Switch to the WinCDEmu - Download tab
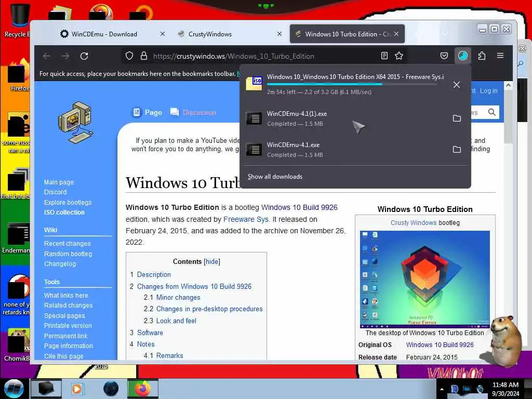 (104, 34)
